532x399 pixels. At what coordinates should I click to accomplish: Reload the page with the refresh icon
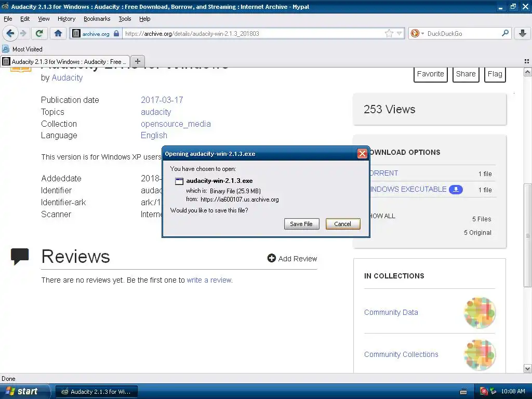coord(39,33)
